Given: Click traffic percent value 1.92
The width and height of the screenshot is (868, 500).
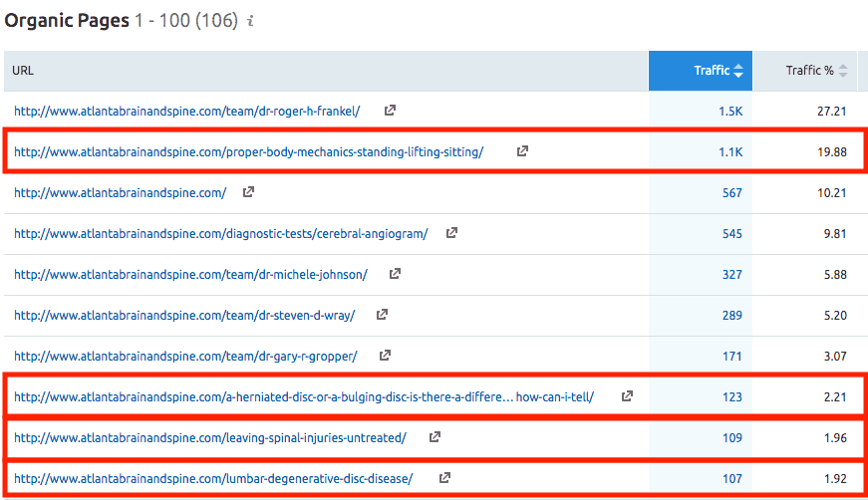Looking at the screenshot, I should pos(835,479).
